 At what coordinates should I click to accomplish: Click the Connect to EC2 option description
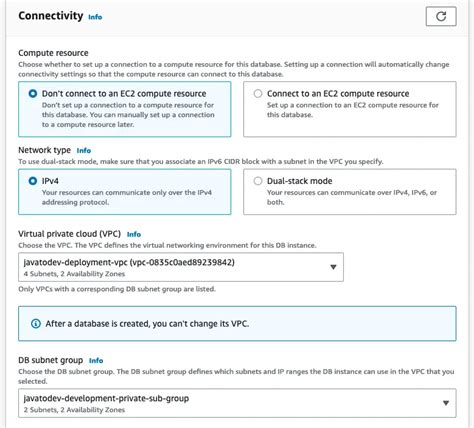pyautogui.click(x=353, y=110)
